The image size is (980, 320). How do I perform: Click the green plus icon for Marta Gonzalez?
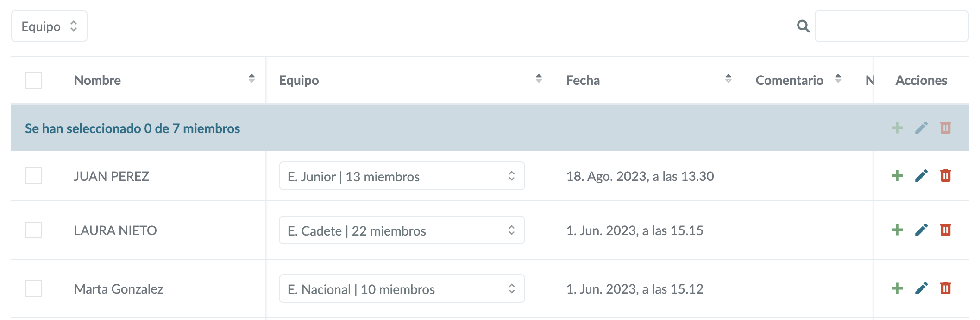point(897,288)
